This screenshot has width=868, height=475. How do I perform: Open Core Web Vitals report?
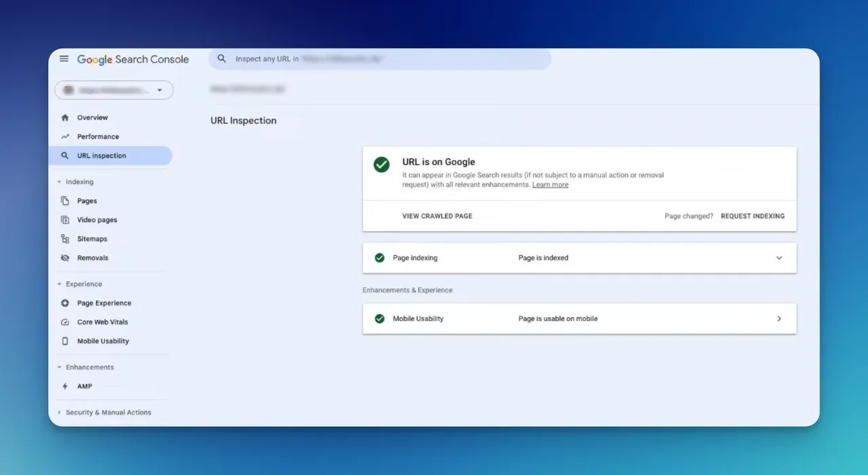(102, 323)
